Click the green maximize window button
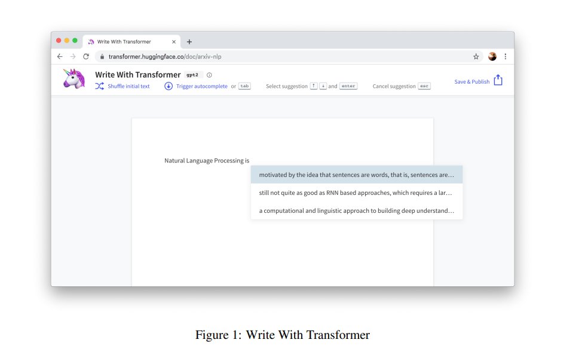Viewport: 588px width, 364px height. click(x=75, y=41)
